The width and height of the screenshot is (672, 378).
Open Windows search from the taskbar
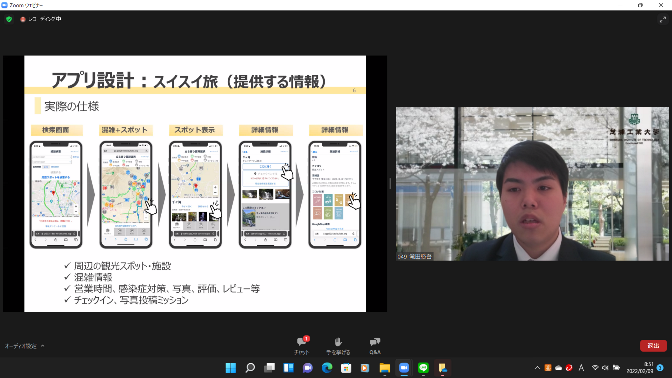pos(250,368)
